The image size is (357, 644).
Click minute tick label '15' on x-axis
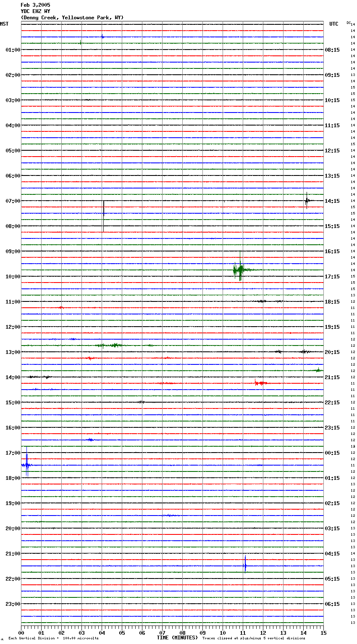pyautogui.click(x=323, y=633)
